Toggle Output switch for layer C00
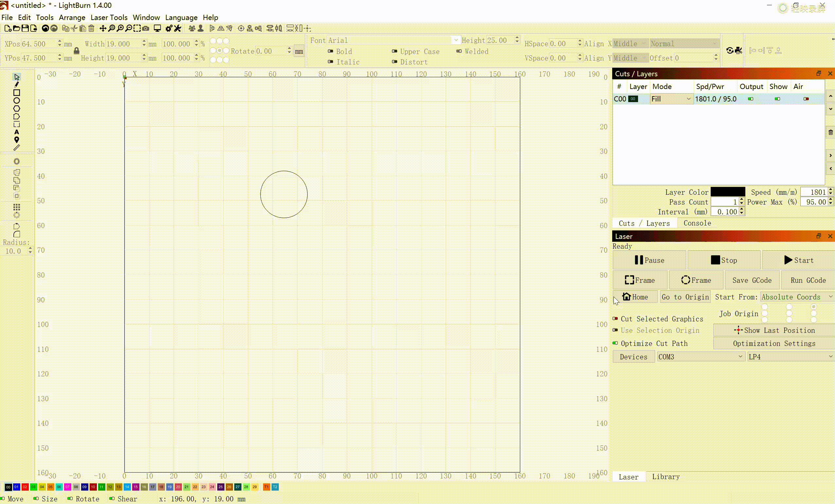This screenshot has width=835, height=504. (751, 99)
